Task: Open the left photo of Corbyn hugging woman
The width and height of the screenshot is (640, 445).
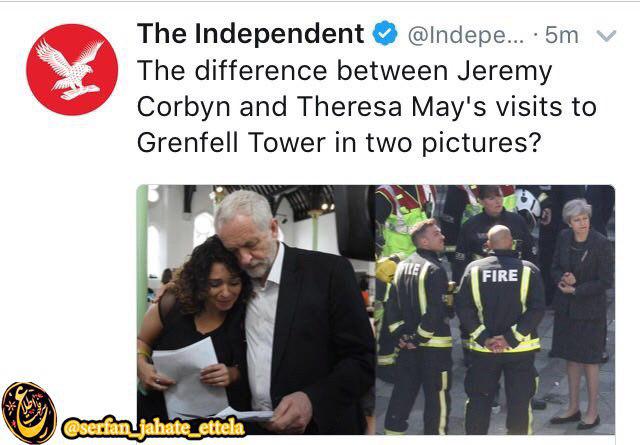Action: (256, 309)
